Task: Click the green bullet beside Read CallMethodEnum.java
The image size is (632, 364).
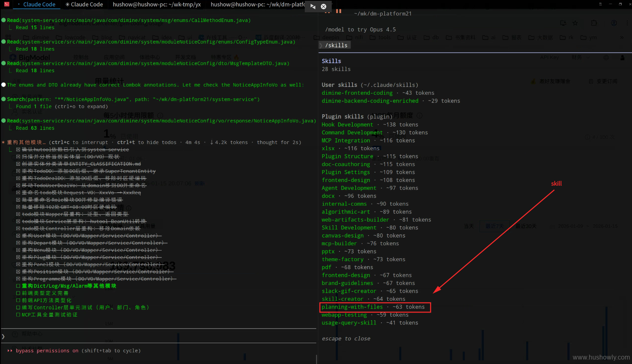Action: (x=4, y=20)
